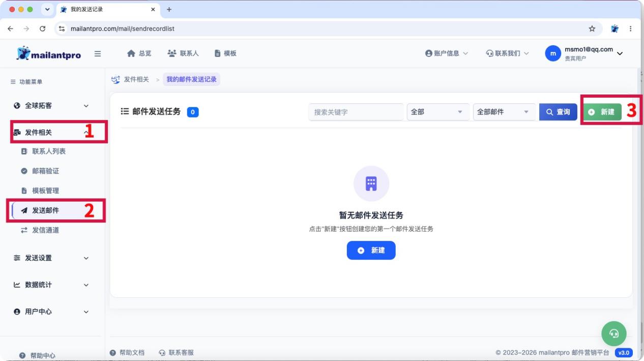Click the browser forward arrow

[26, 29]
